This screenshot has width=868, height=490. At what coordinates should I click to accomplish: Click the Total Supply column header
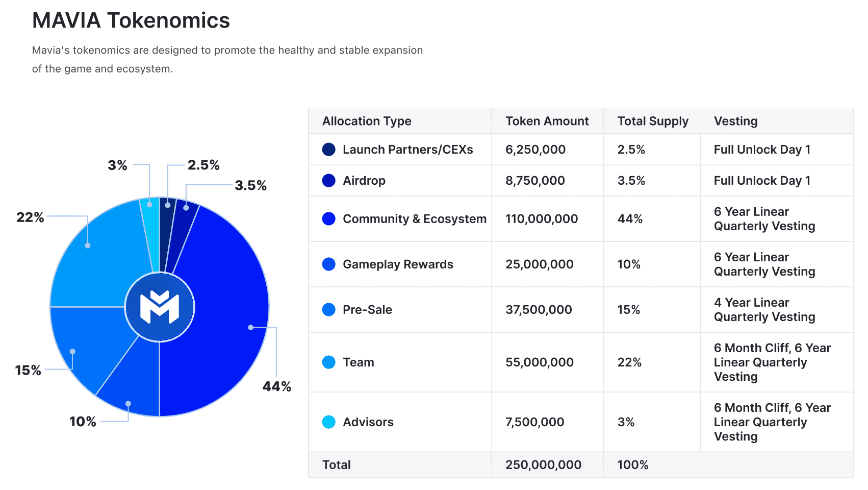[x=653, y=121]
